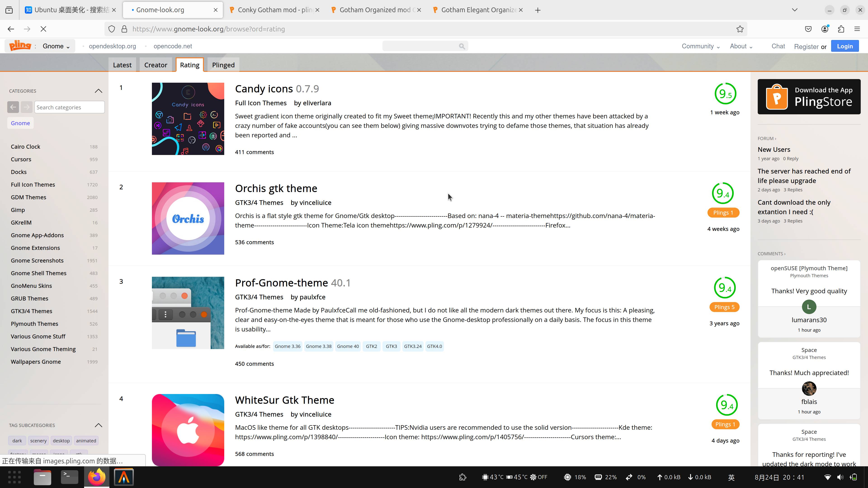Close the Gnome-look.org tab
868x488 pixels.
tap(216, 10)
